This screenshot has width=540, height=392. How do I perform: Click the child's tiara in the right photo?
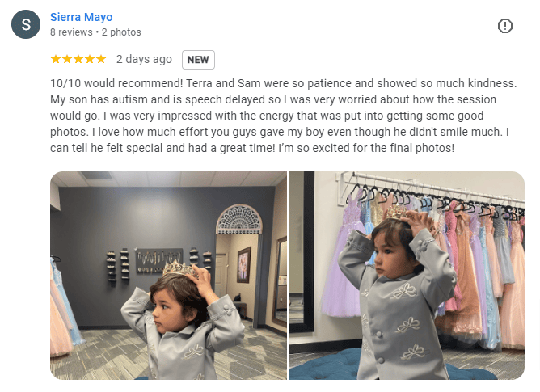tap(396, 213)
